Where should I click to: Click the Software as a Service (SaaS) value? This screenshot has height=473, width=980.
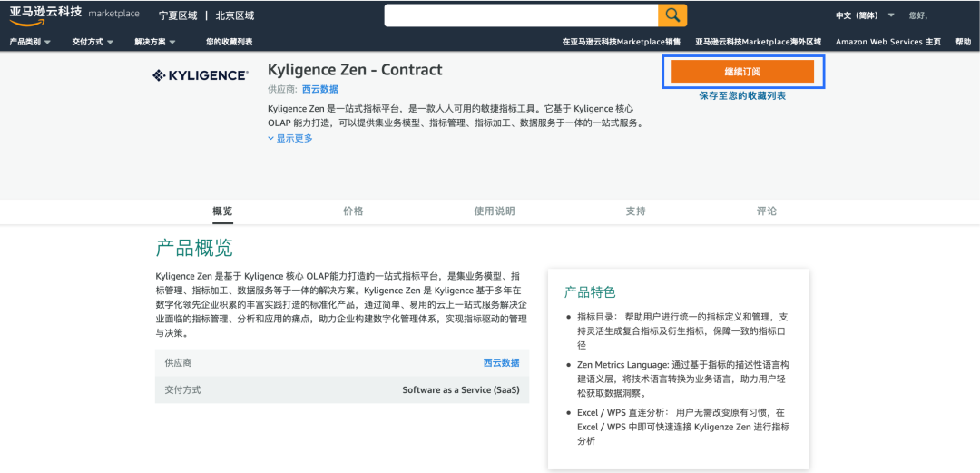[x=461, y=389]
